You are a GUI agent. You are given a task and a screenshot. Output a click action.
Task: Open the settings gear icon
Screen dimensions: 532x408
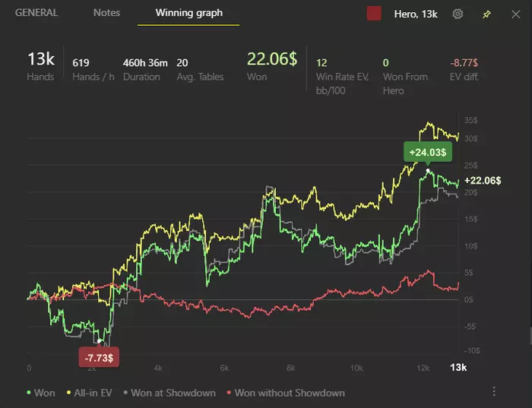[458, 14]
